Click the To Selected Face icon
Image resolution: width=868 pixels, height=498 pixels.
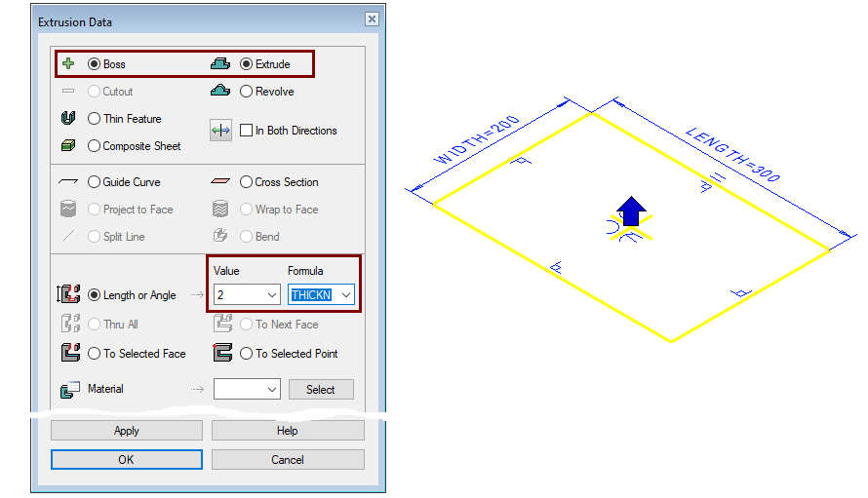70,353
